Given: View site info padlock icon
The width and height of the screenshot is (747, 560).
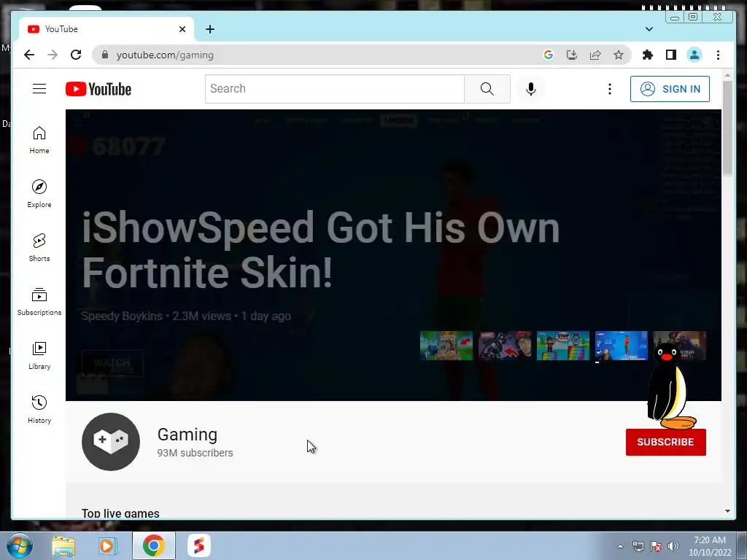Looking at the screenshot, I should click(105, 55).
